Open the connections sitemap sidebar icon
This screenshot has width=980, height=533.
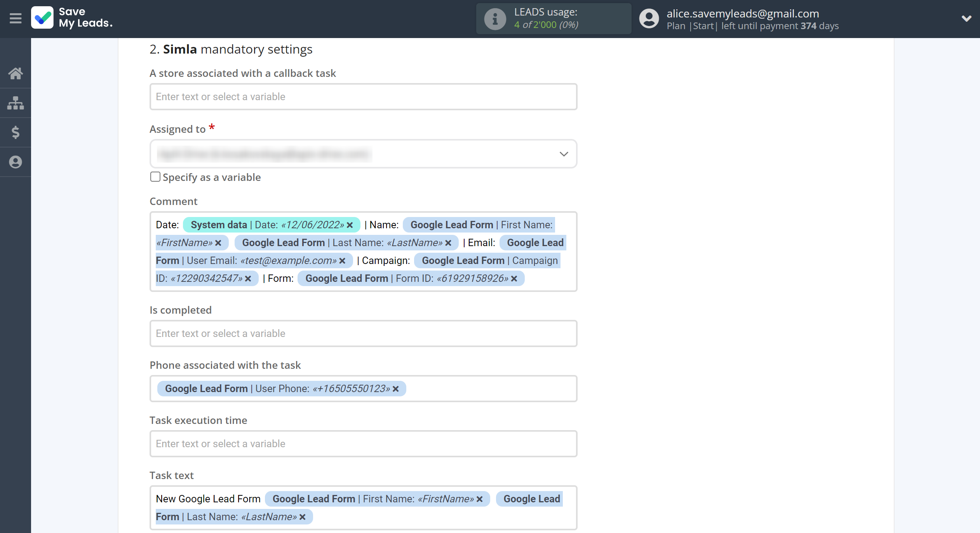point(16,103)
